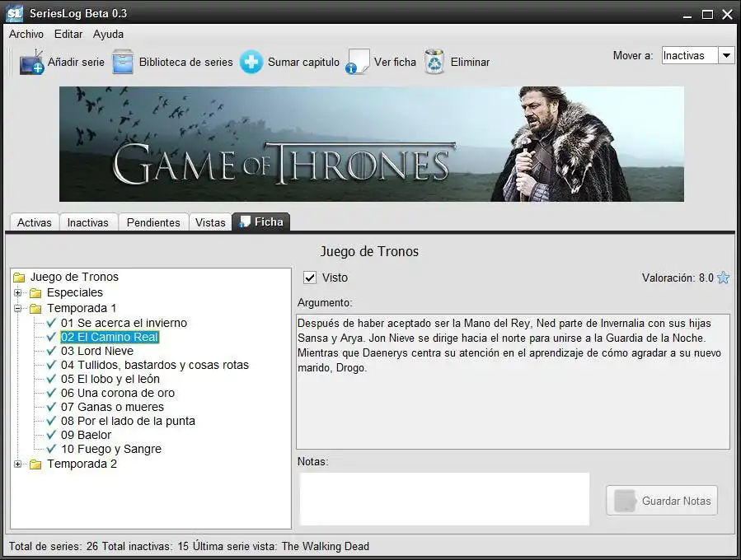
Task: Select episode 10 Fuego y Sangre
Action: click(x=111, y=449)
